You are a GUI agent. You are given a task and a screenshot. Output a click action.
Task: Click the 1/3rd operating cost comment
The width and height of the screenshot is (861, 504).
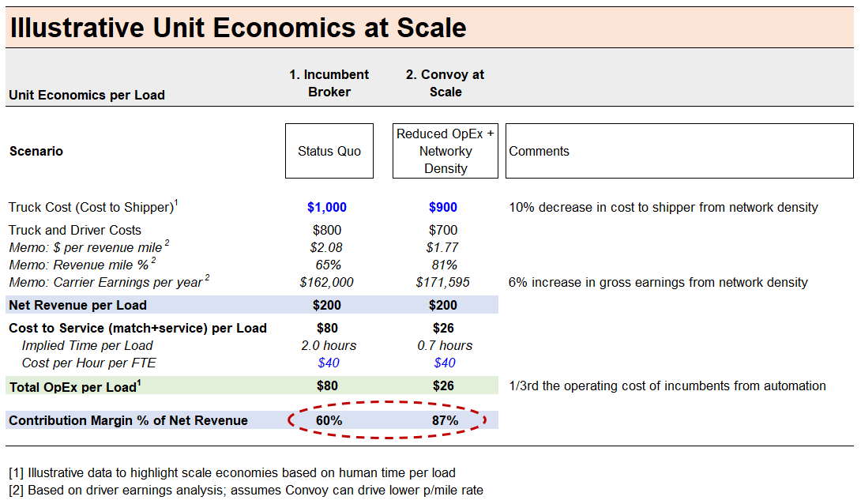(667, 386)
